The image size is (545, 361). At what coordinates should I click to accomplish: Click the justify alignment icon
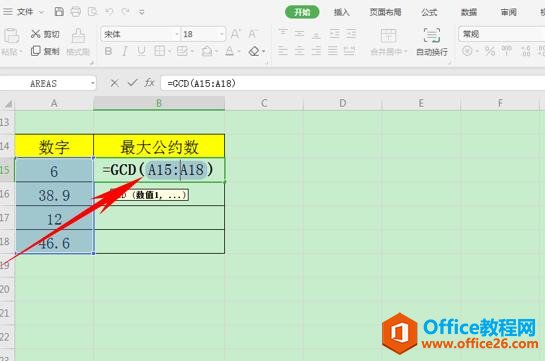(333, 51)
